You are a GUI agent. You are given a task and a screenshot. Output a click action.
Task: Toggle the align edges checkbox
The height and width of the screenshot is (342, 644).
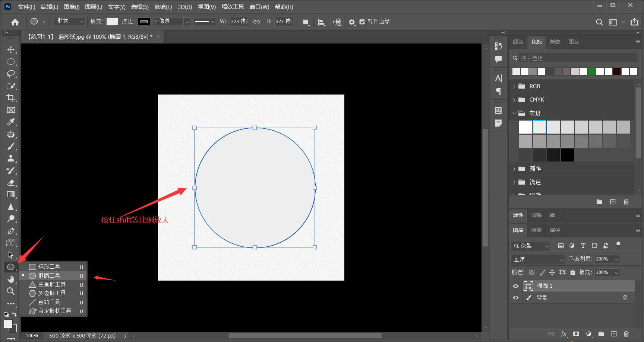click(362, 22)
